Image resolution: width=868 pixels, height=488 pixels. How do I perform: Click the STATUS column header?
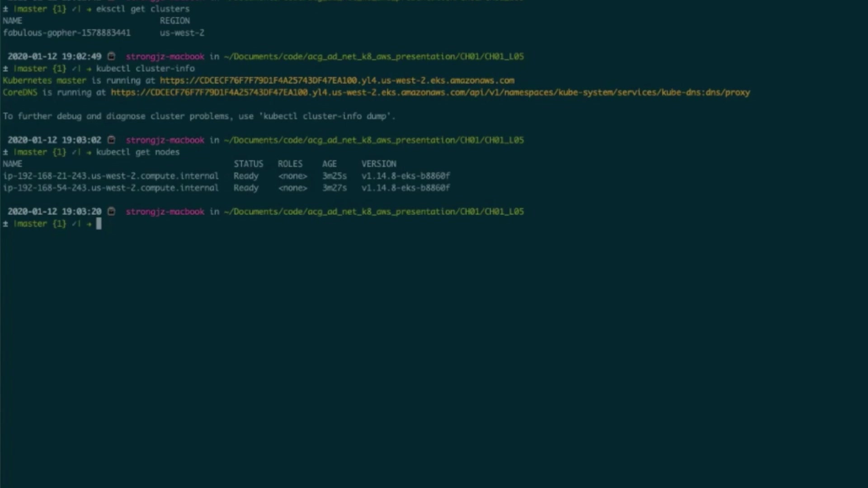point(248,164)
